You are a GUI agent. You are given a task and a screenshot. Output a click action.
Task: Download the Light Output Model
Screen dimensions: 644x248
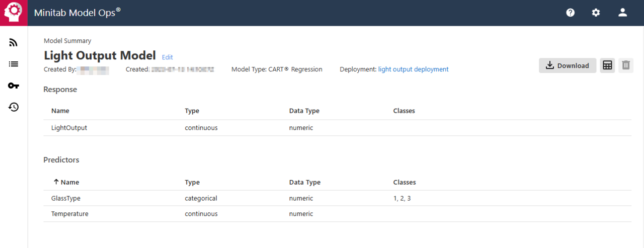(567, 65)
